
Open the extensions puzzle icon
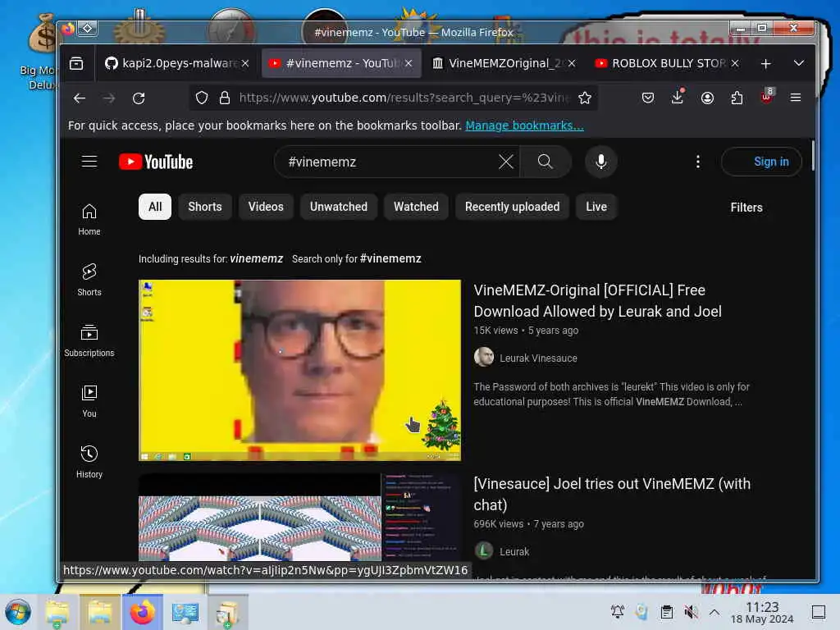[x=737, y=98]
